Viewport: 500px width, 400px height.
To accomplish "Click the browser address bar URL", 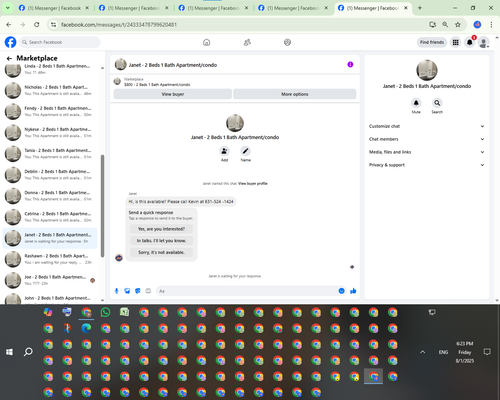I will click(x=119, y=24).
